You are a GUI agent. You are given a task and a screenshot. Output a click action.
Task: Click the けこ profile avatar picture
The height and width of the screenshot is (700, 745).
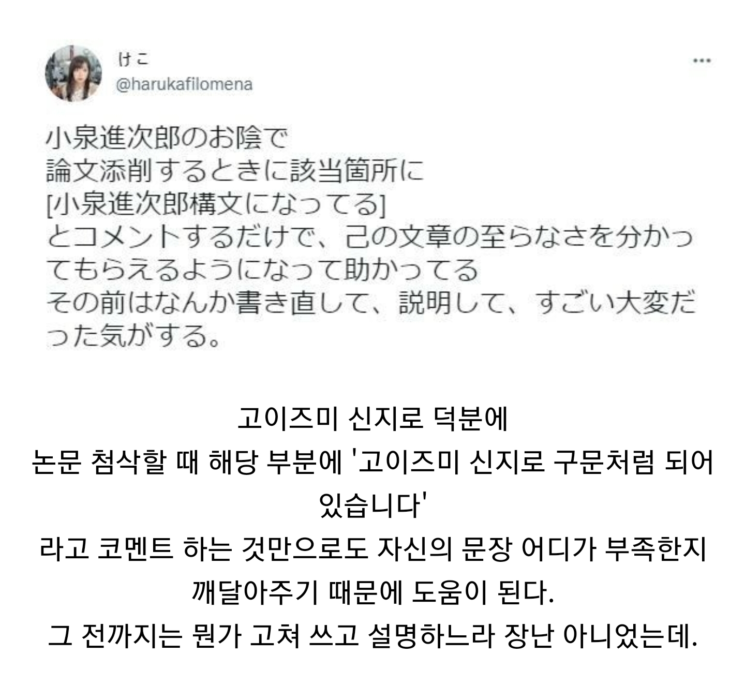pos(73,73)
